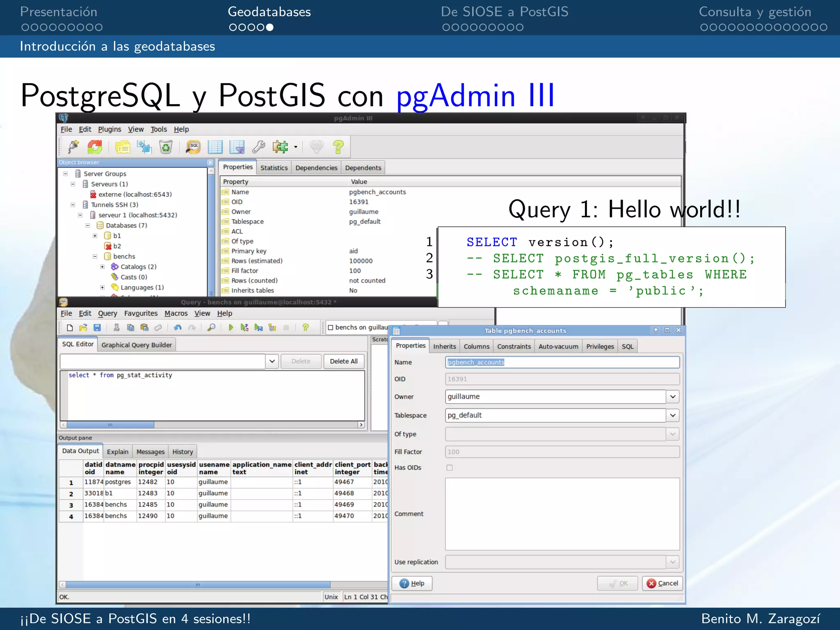Click the Copy icon in Query toolbar
Screen dimensions: 840x630
pyautogui.click(x=130, y=327)
